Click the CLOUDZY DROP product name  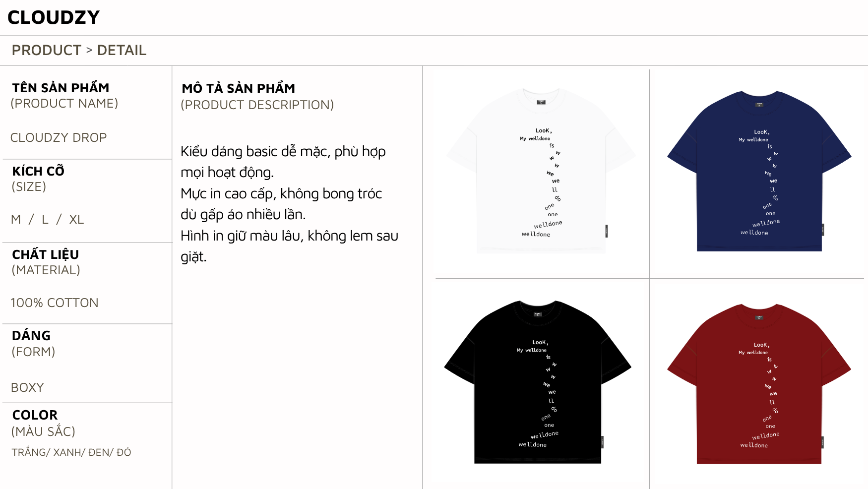coord(59,137)
